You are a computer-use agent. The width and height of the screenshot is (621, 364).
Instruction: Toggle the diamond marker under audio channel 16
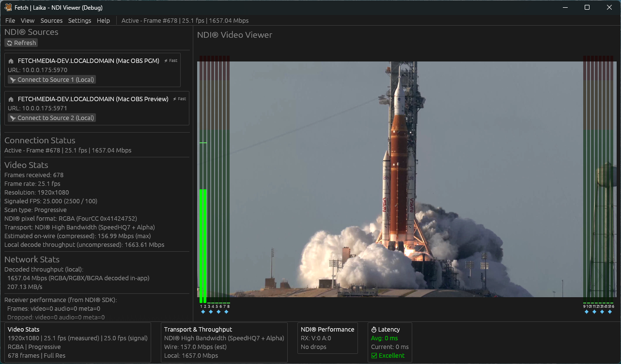click(x=610, y=312)
